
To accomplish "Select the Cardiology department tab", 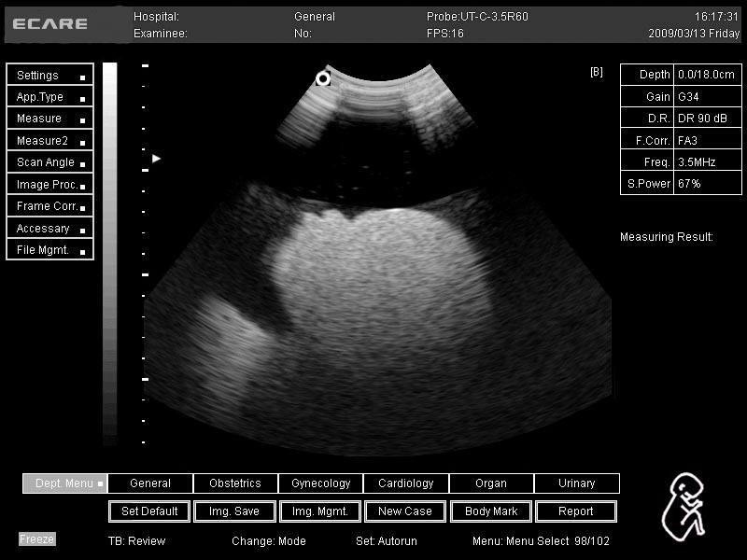I will coord(405,483).
